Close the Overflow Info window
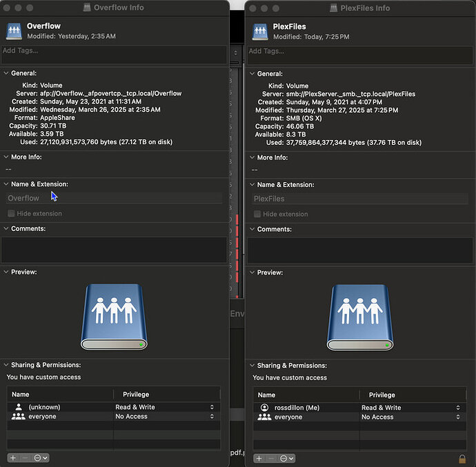Viewport: 476px width, 467px height. click(7, 8)
